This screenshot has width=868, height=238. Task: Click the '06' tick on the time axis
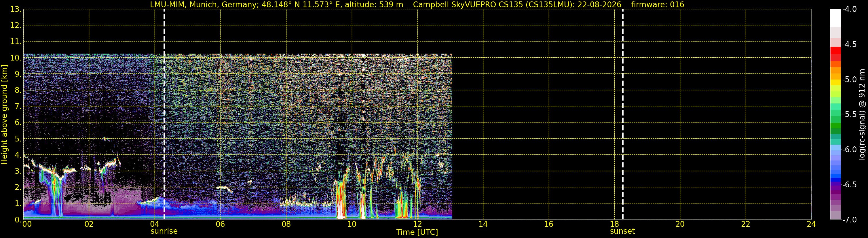220,224
